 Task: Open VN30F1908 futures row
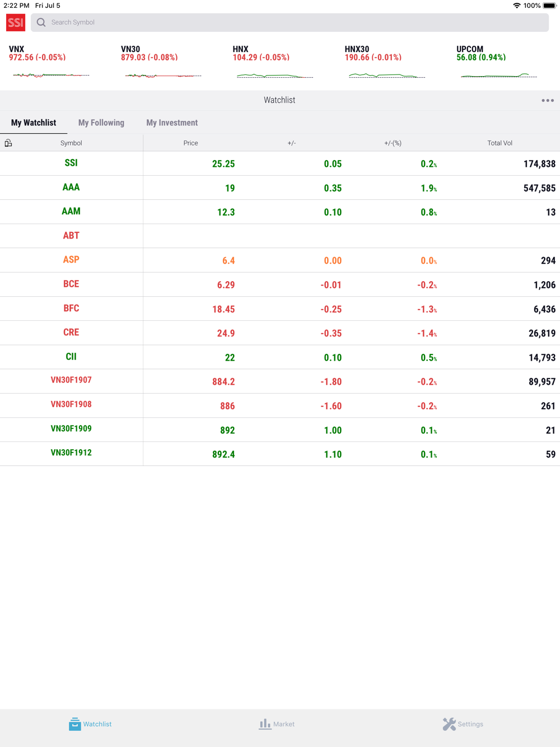point(280,405)
